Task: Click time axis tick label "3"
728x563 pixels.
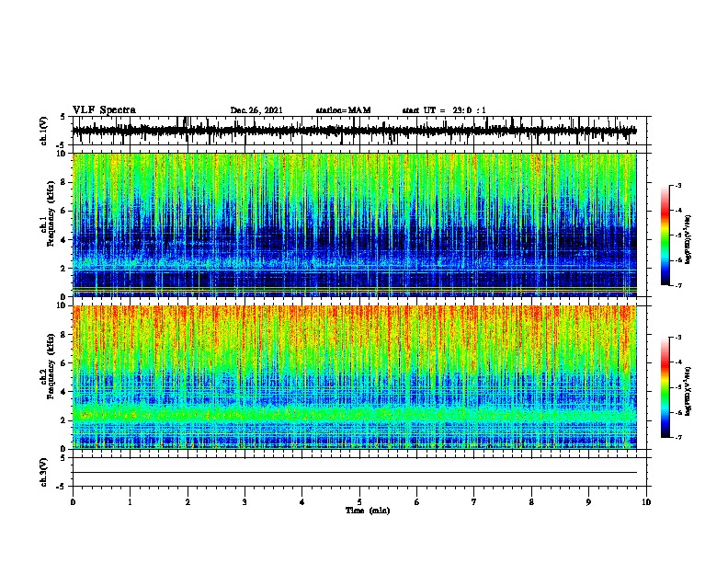Action: click(245, 502)
